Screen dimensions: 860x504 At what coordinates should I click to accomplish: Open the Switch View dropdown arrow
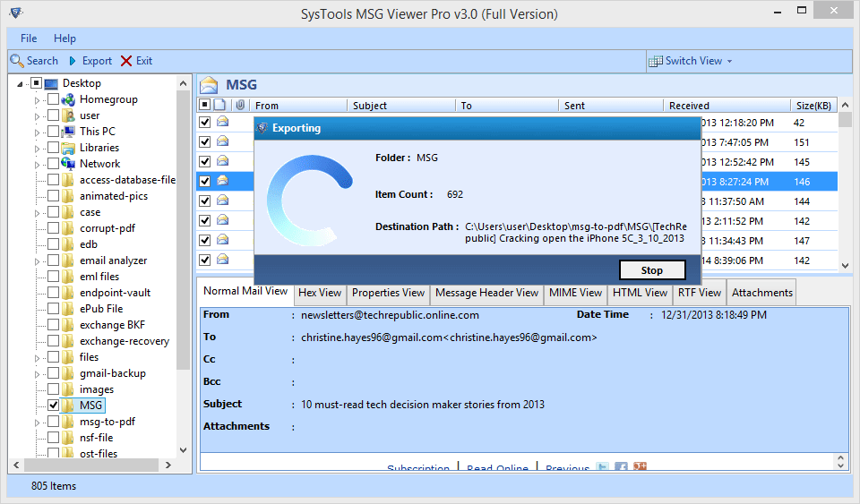point(729,62)
